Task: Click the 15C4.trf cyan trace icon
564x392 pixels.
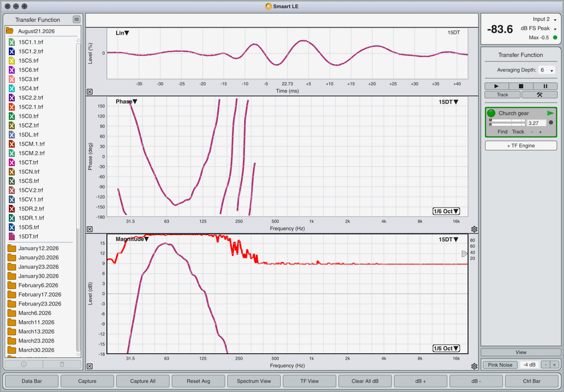Action: [12, 89]
